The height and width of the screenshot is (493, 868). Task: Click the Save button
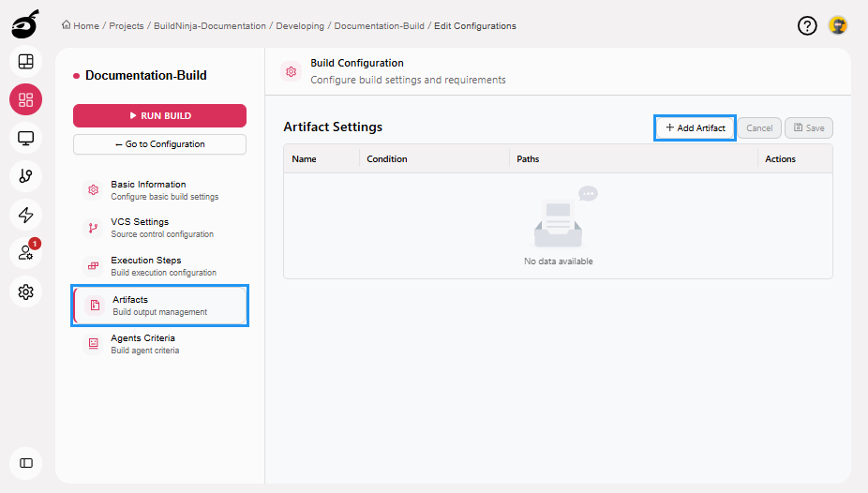tap(809, 127)
